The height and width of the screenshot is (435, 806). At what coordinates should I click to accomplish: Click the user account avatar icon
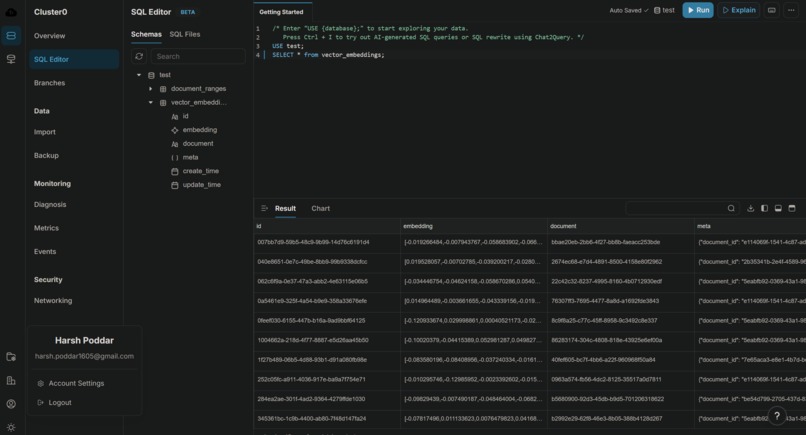click(11, 404)
